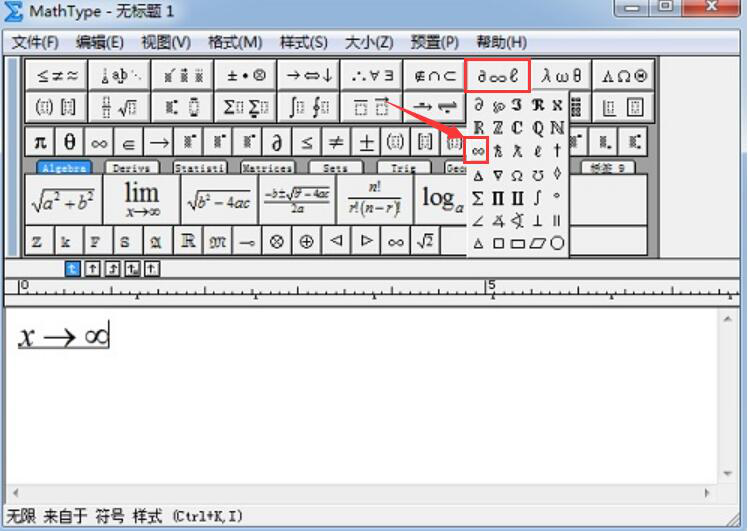Open the 预置(P) menu

tap(434, 42)
